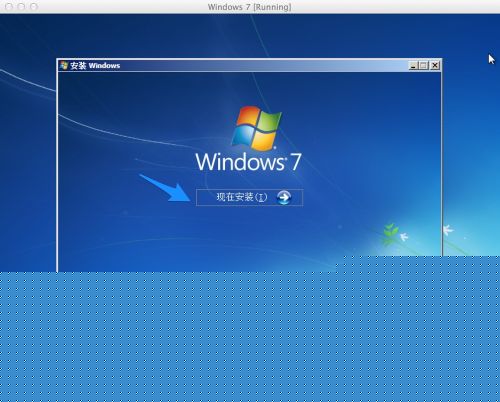
Task: Click the 安装 Windows title bar text
Action: [x=95, y=66]
